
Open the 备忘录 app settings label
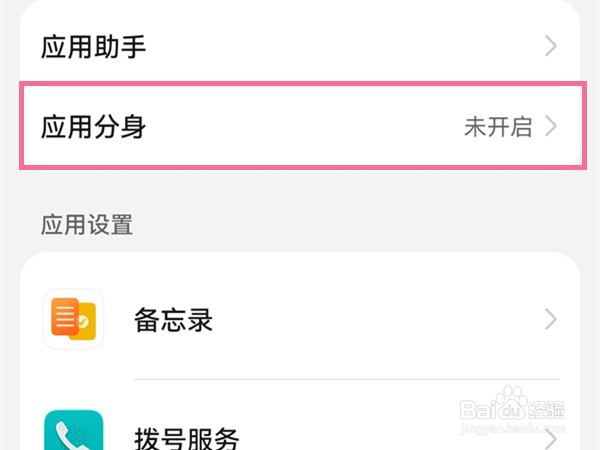173,320
